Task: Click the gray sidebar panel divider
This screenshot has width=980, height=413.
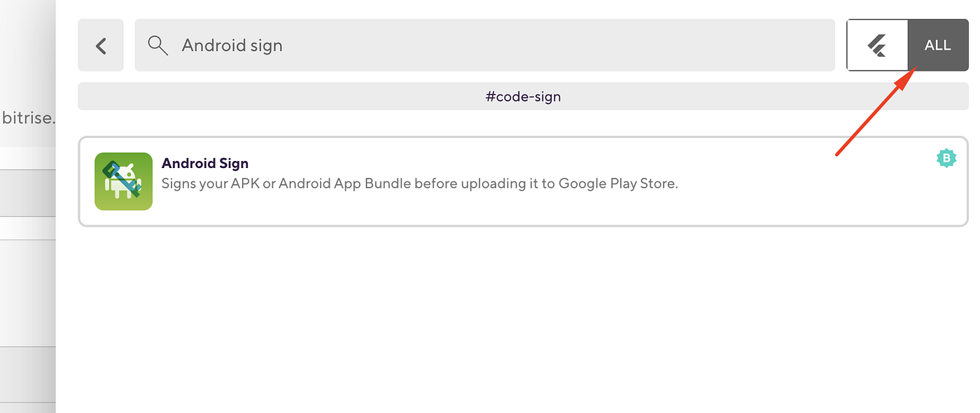Action: point(28,280)
